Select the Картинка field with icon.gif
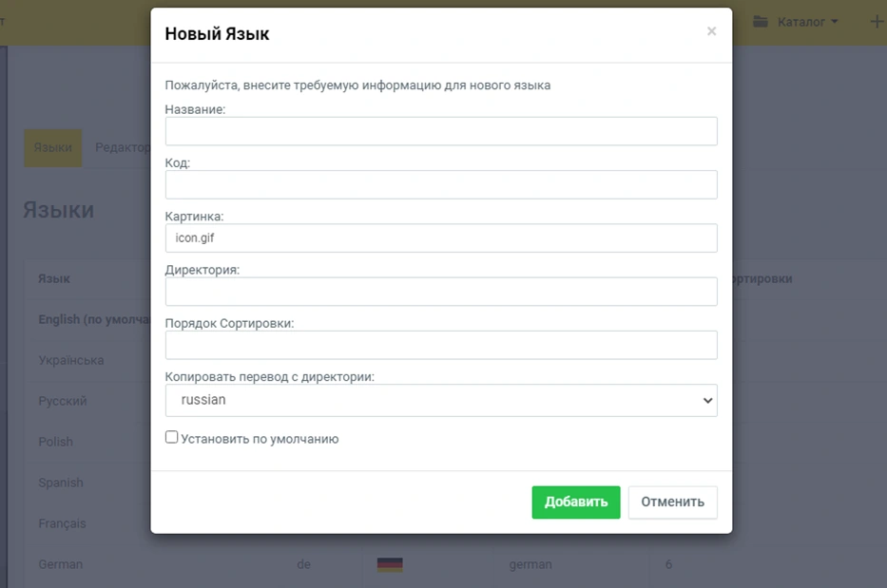This screenshot has width=887, height=588. click(x=441, y=237)
